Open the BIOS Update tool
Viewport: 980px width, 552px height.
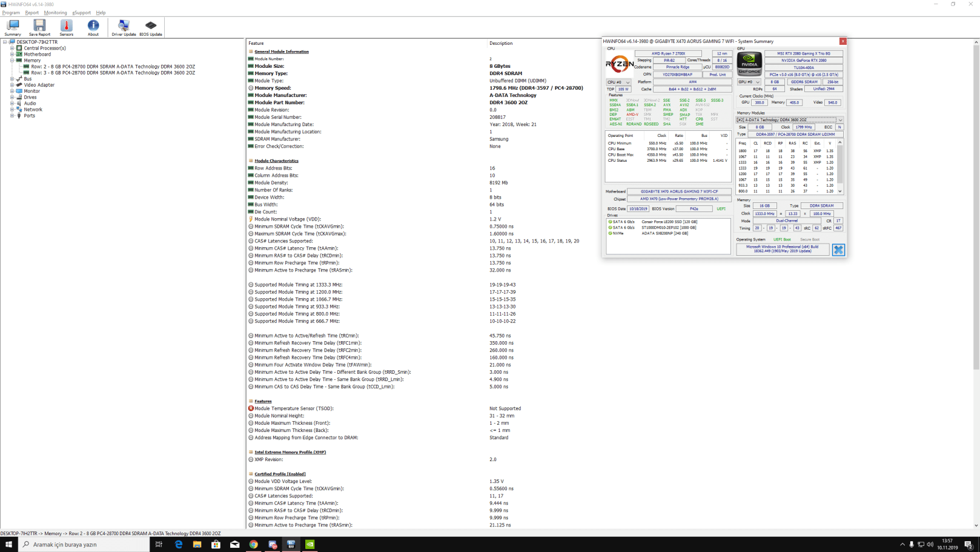tap(151, 27)
